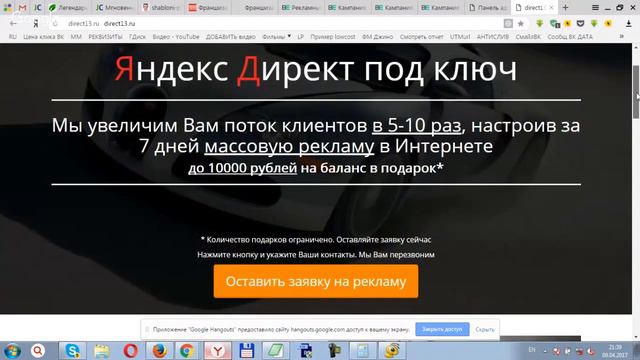Open the video camera taskbar app
Image resolution: width=640 pixels, height=360 pixels.
point(334,351)
